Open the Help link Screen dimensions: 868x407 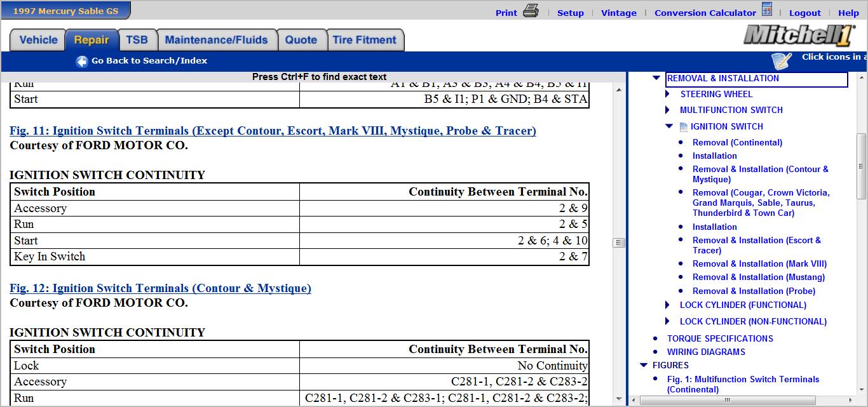848,13
